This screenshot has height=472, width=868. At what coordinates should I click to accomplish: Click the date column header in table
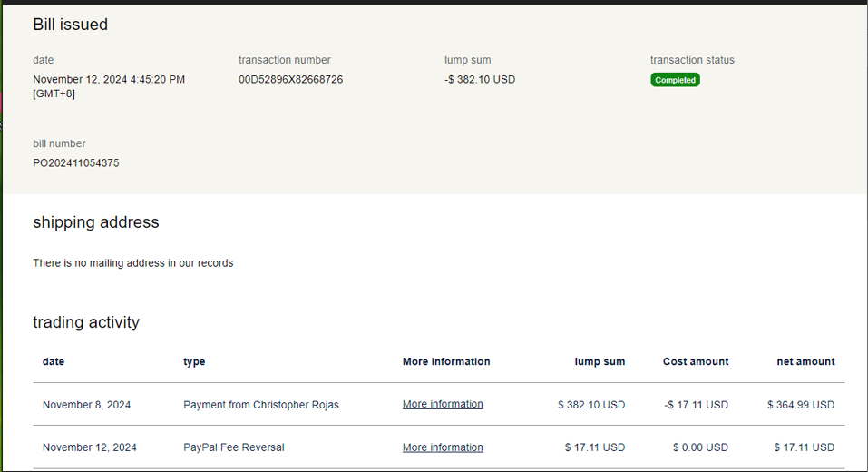coord(54,361)
